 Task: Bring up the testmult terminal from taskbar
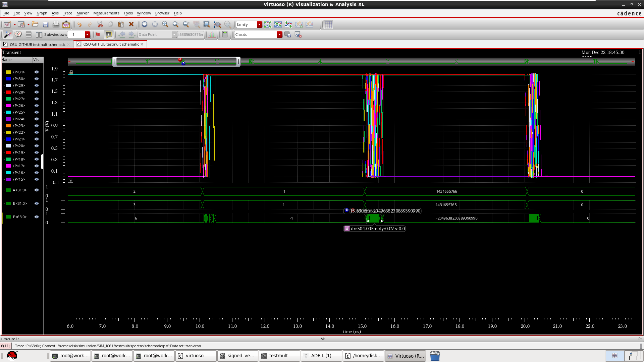279,356
